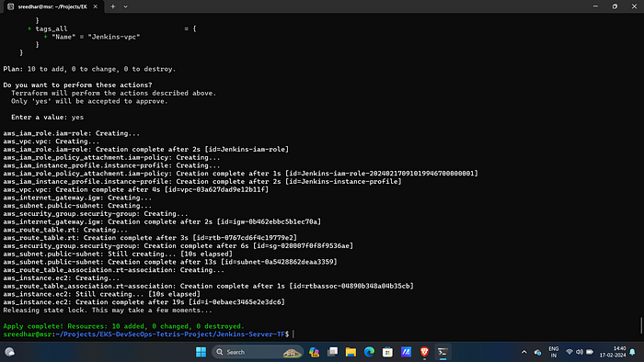The height and width of the screenshot is (362, 644).
Task: Click the terminal scrollbar thumb
Action: (641, 325)
